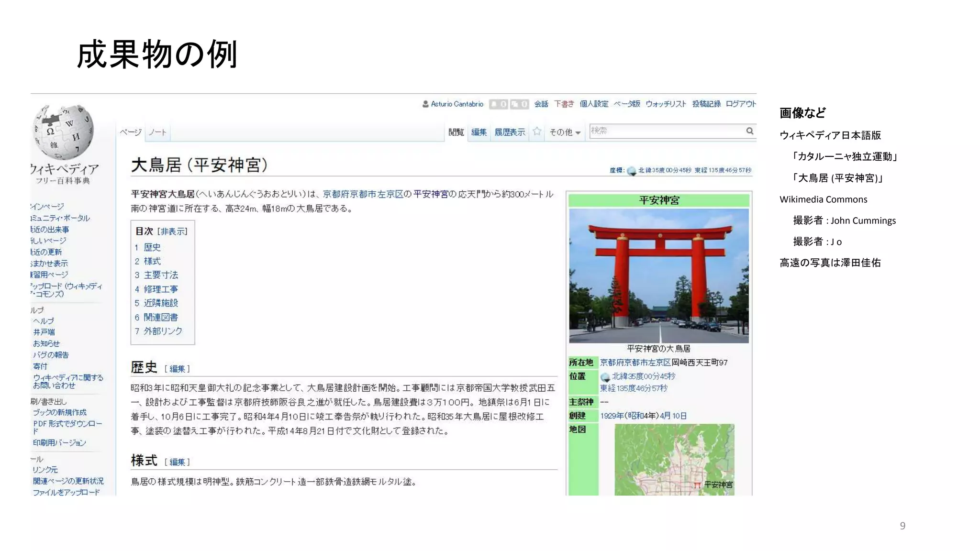The width and height of the screenshot is (980, 551).
Task: Jump to contents entry 1 歴史
Action: [148, 247]
